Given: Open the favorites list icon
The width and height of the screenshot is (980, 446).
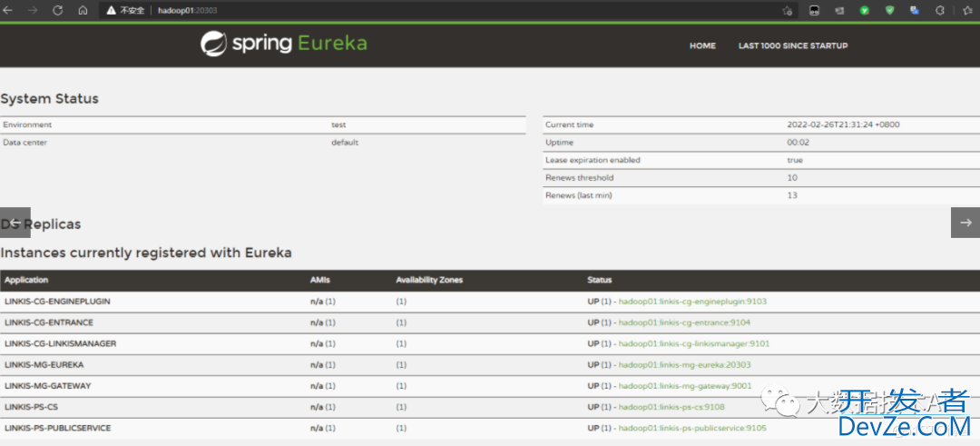Looking at the screenshot, I should tap(968, 11).
